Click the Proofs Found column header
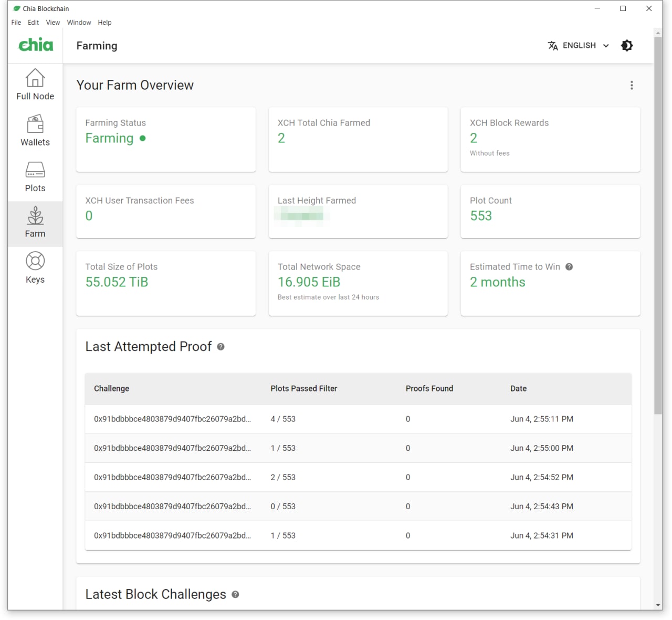672x620 pixels. pyautogui.click(x=429, y=389)
